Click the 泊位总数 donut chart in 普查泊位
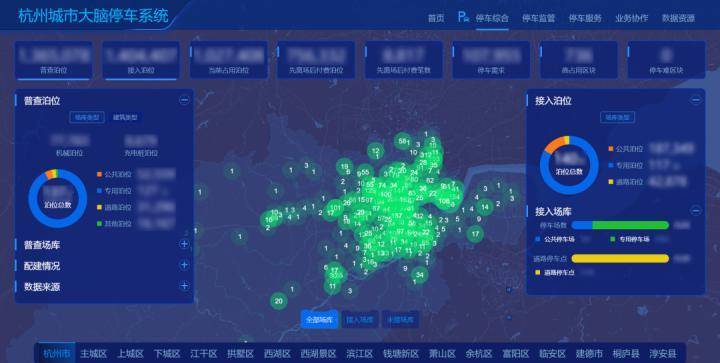The image size is (720, 363). (x=57, y=198)
